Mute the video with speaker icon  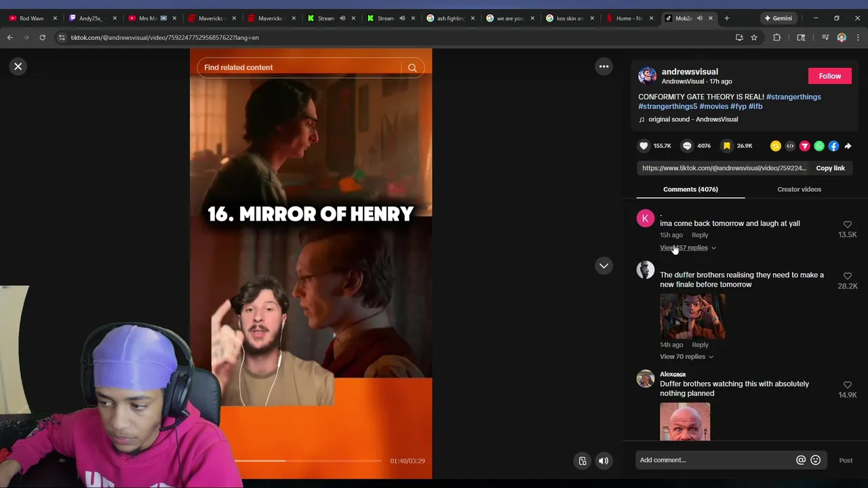604,461
